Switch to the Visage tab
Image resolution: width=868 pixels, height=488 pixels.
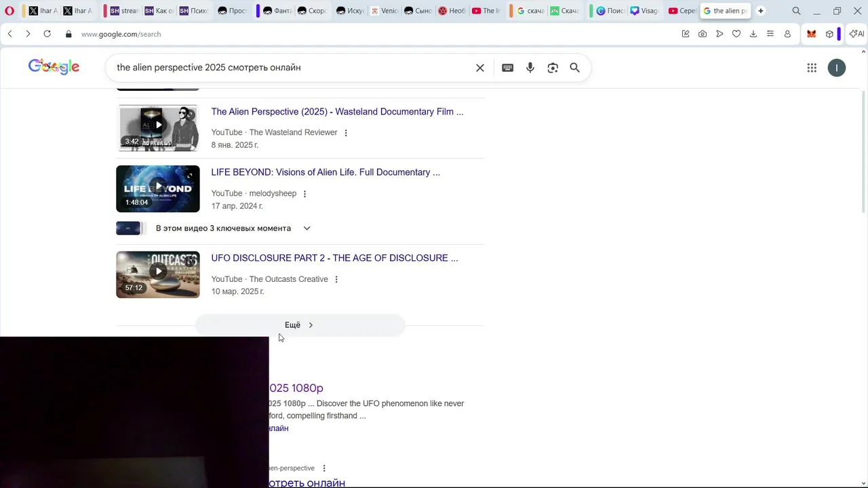(644, 11)
